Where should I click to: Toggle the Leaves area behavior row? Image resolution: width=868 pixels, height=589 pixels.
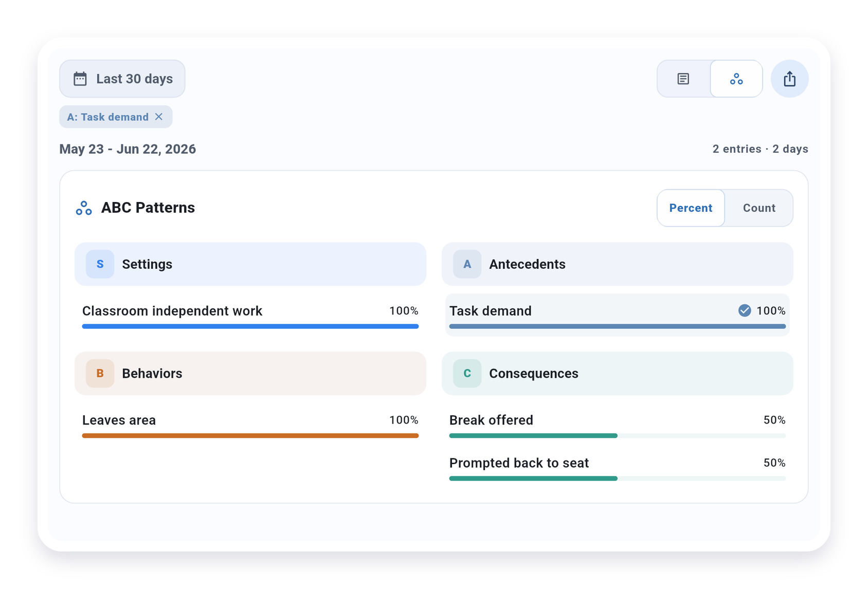tap(250, 425)
